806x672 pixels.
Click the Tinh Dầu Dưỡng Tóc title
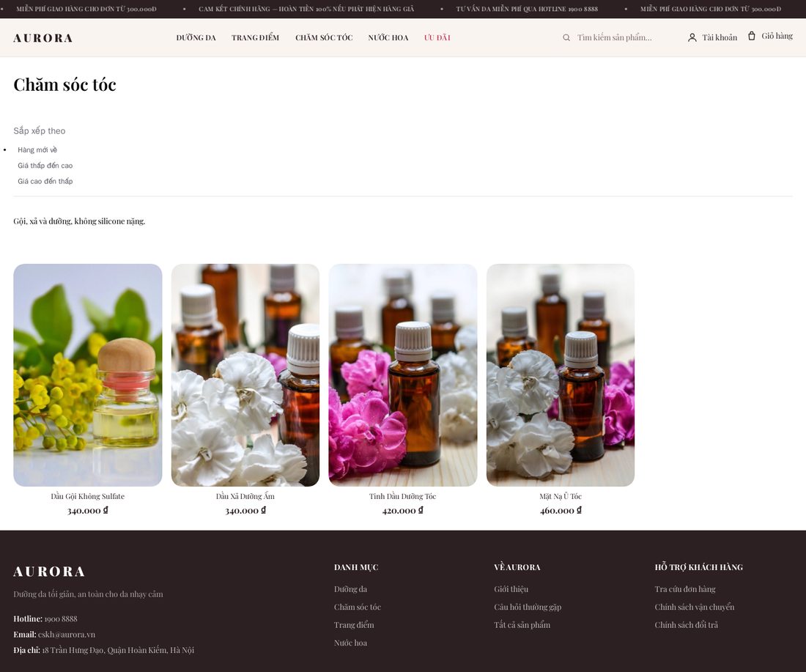pos(403,496)
